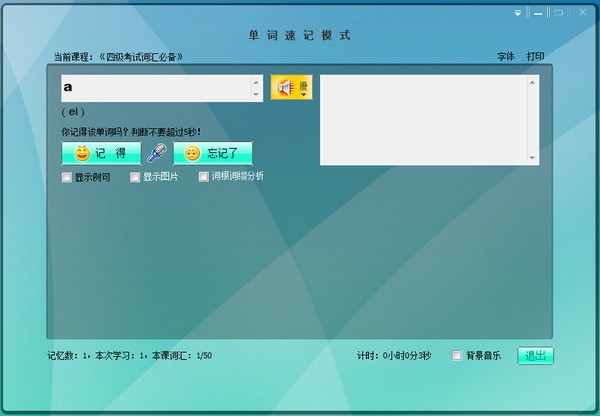Screen dimensions: 600x416
Task: Turn on 背景音乐 background music checkbox
Action: tap(457, 355)
